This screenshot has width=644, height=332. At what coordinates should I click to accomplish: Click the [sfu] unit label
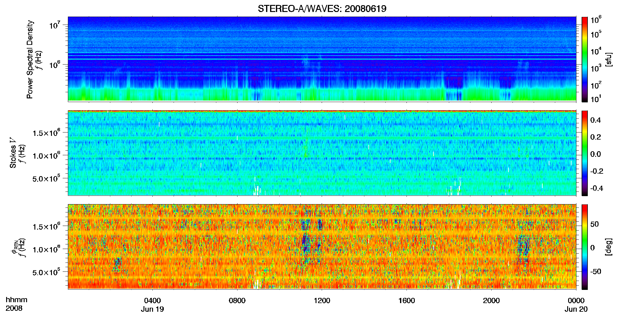[x=609, y=59]
